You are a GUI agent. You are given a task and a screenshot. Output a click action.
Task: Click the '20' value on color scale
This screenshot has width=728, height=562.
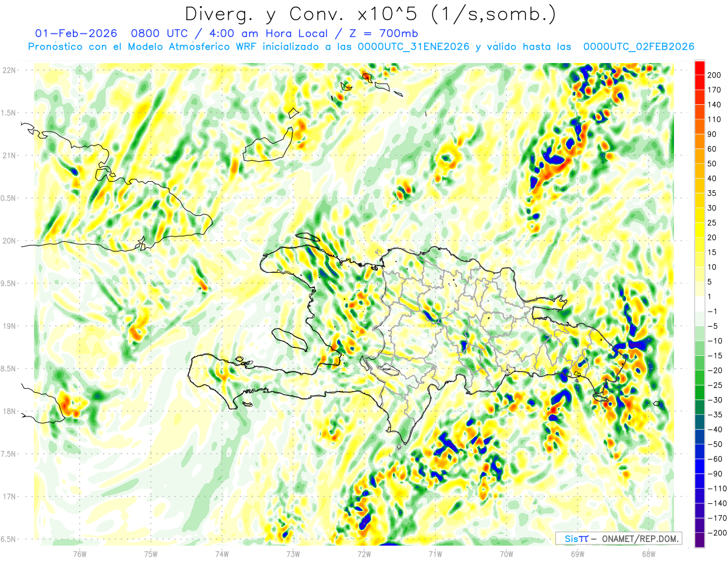coord(712,238)
